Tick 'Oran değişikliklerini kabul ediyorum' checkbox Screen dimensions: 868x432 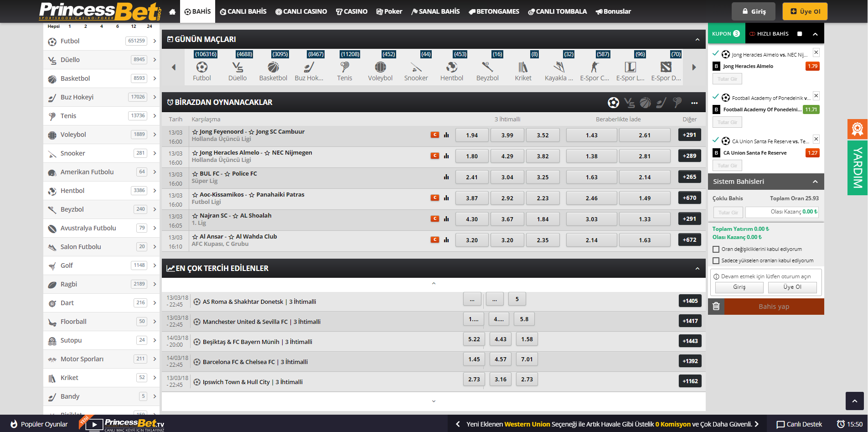[716, 249]
